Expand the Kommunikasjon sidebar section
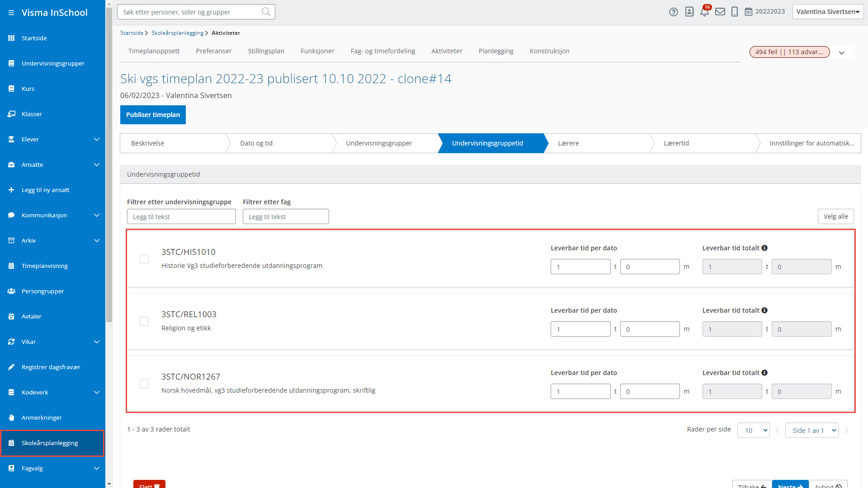The width and height of the screenshot is (868, 488). (x=96, y=215)
